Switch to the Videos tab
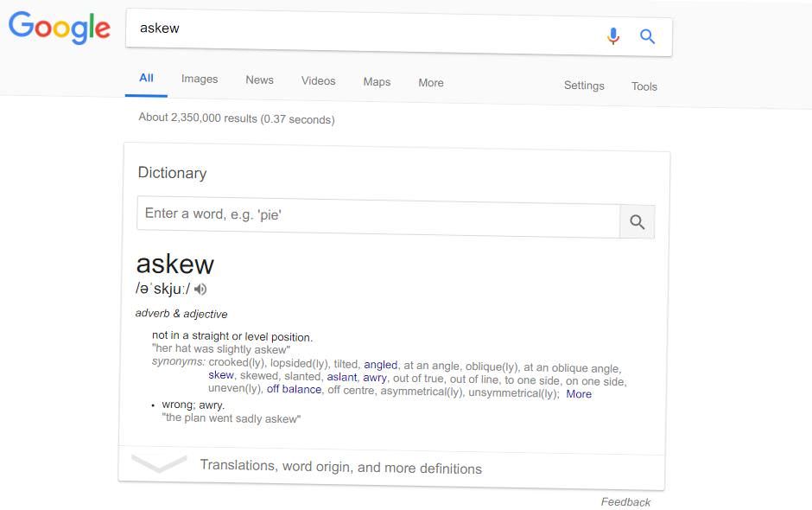The image size is (812, 510). click(318, 80)
